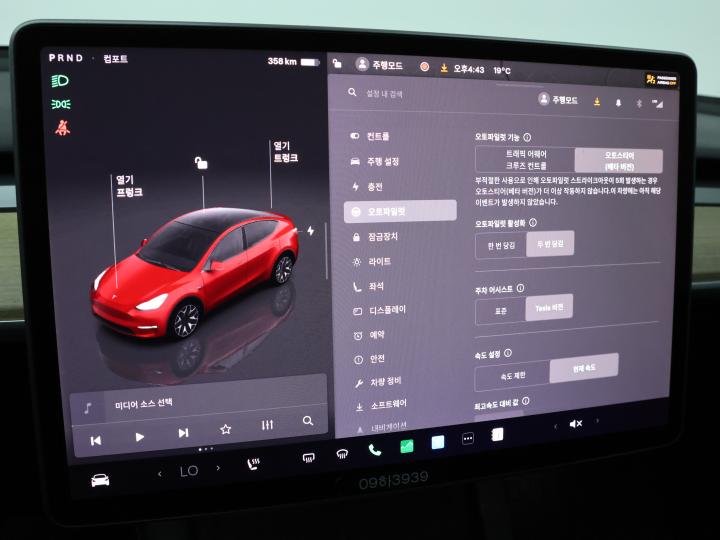
Task: Open 디스플레이 settings menu
Action: [387, 310]
